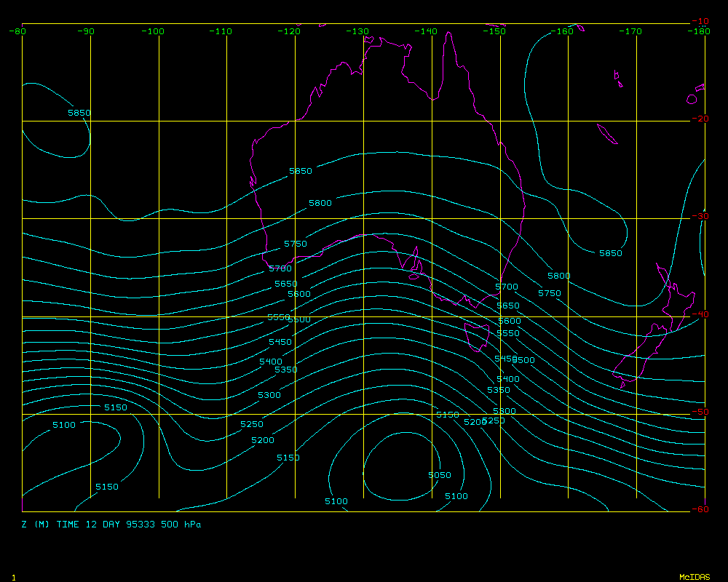728x582 pixels.
Task: Click the New Caledonia island outline
Action: [607, 135]
